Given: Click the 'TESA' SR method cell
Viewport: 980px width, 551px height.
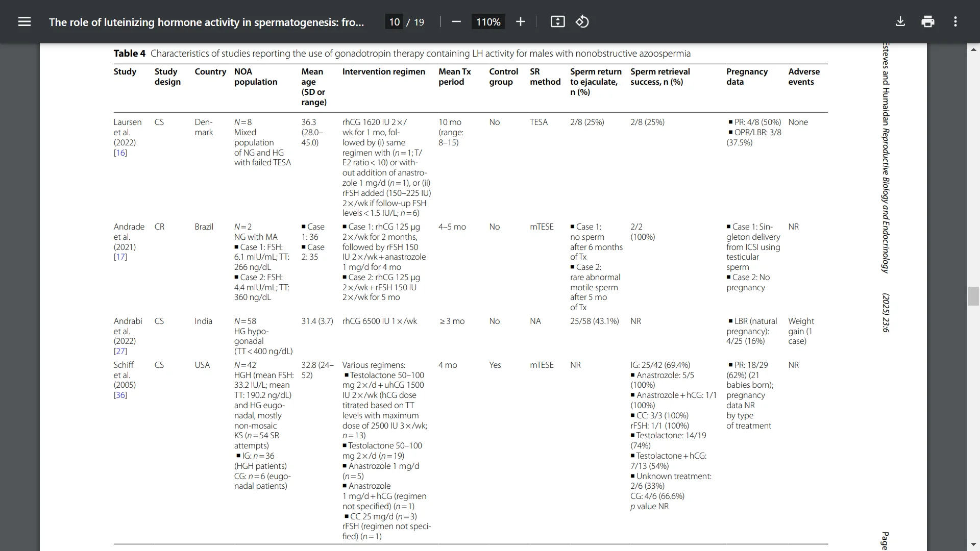Looking at the screenshot, I should pos(538,122).
